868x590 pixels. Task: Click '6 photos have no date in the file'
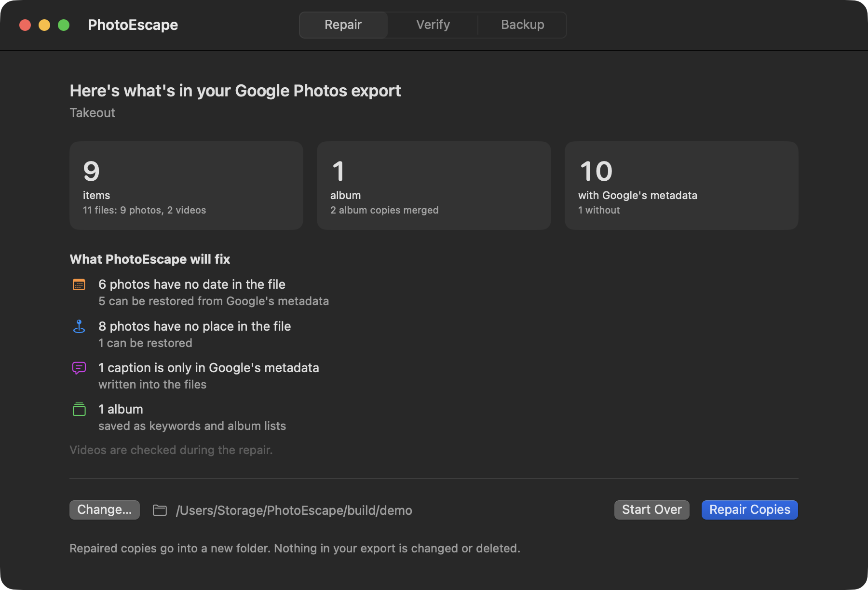click(192, 284)
